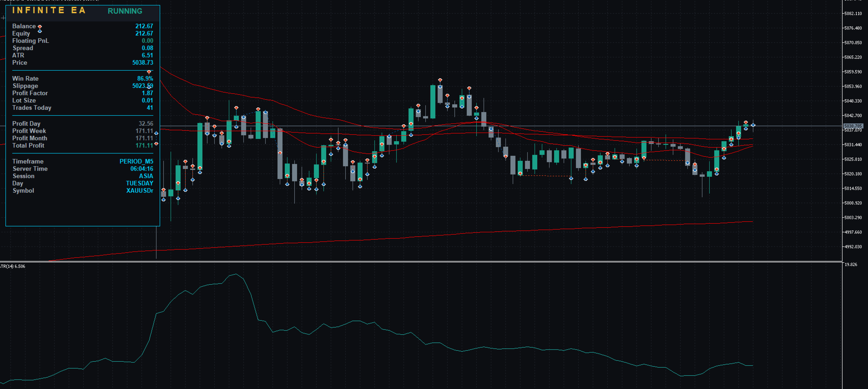The height and width of the screenshot is (389, 868).
Task: Click the Total Profit label
Action: tap(28, 146)
